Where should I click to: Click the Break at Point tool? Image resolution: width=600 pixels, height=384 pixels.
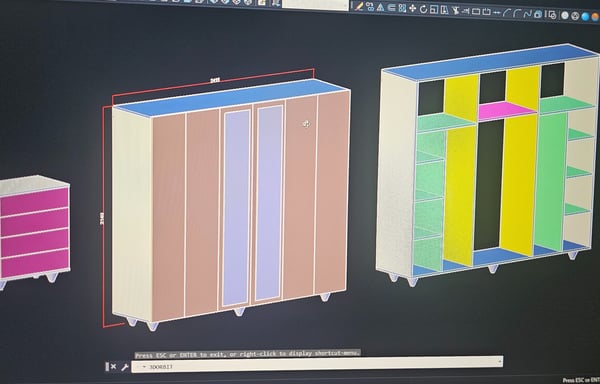[x=476, y=12]
